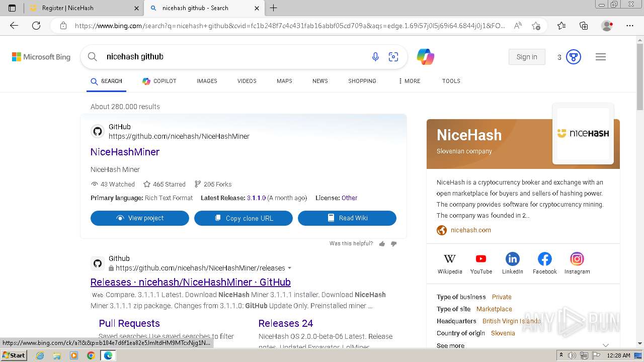Expand the releases URL dropdown arrow

(289, 268)
